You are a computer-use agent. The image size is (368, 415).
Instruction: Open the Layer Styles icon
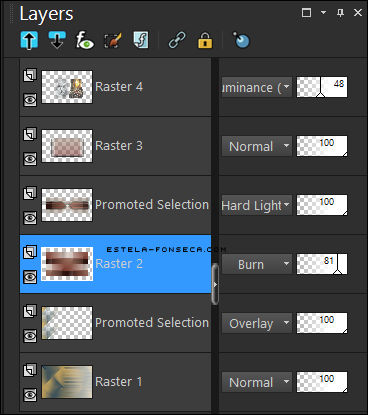pos(141,40)
